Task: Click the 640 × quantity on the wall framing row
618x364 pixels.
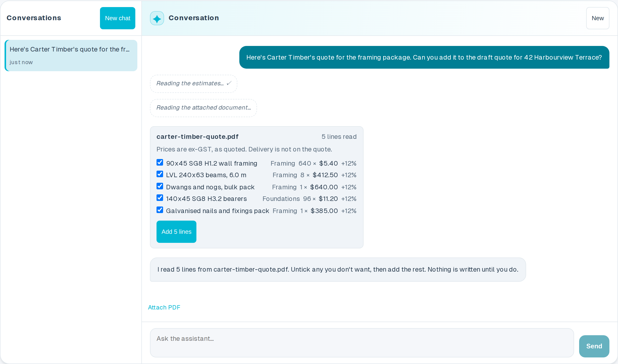Action: click(307, 163)
